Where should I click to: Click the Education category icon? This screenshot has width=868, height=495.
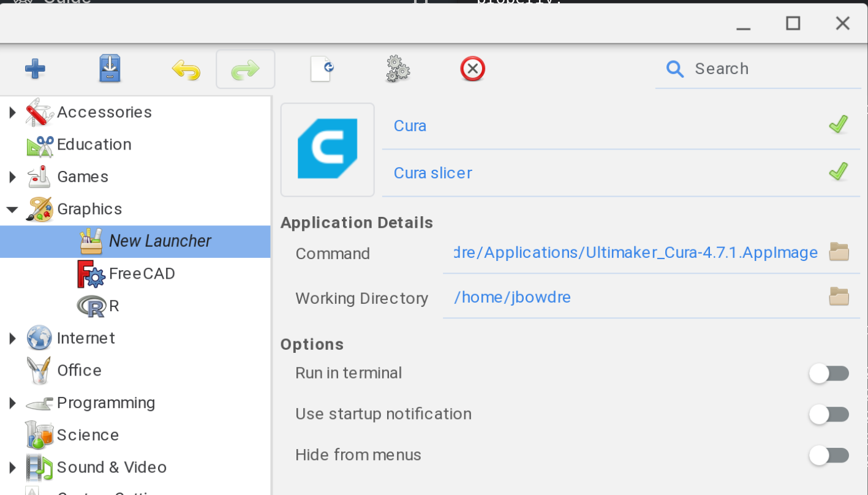40,145
